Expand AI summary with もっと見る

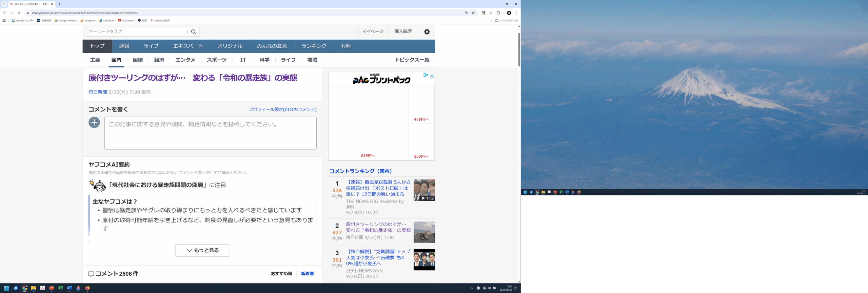[202, 251]
